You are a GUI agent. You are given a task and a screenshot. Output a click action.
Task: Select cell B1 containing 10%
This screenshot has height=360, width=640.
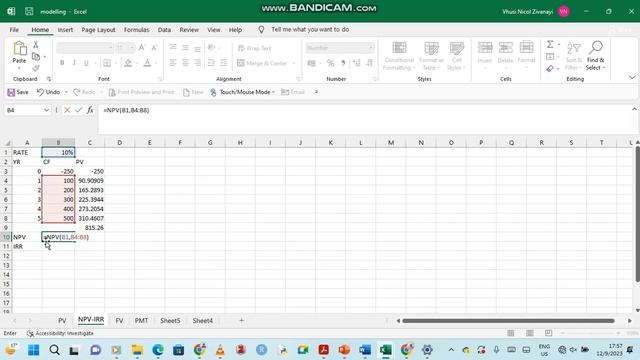coord(58,152)
